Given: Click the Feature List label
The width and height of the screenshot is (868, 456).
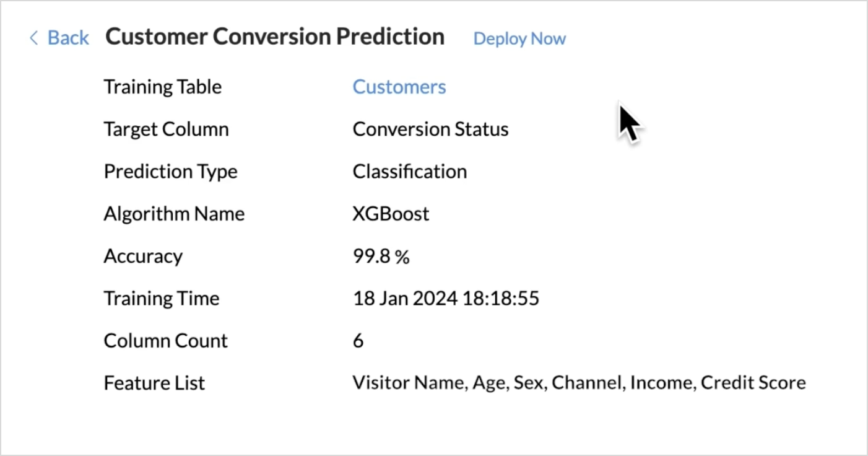Looking at the screenshot, I should 154,383.
